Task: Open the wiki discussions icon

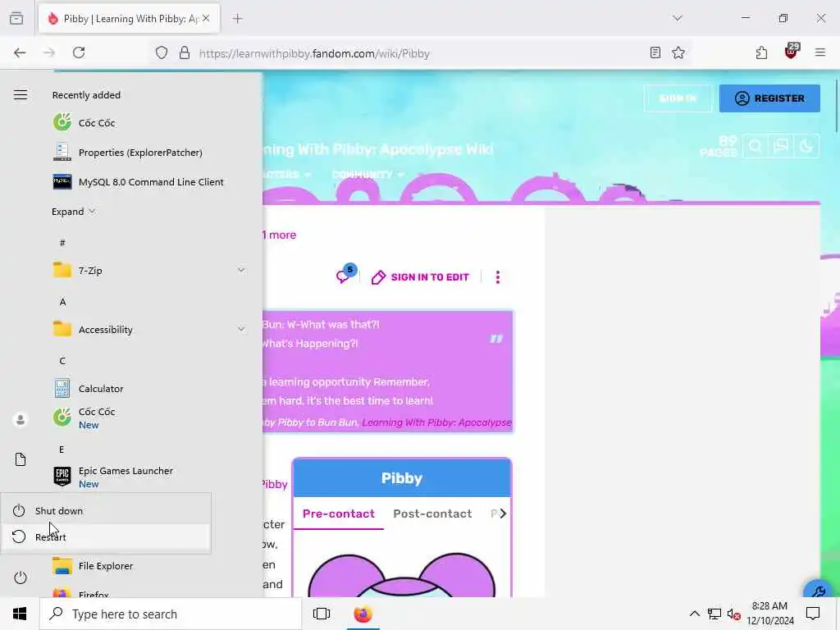Action: pyautogui.click(x=781, y=146)
